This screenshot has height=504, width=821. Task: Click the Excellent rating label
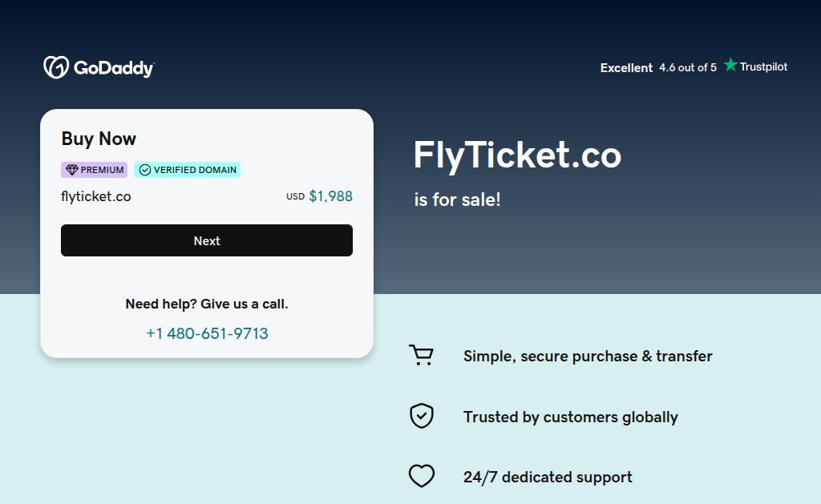pos(626,68)
